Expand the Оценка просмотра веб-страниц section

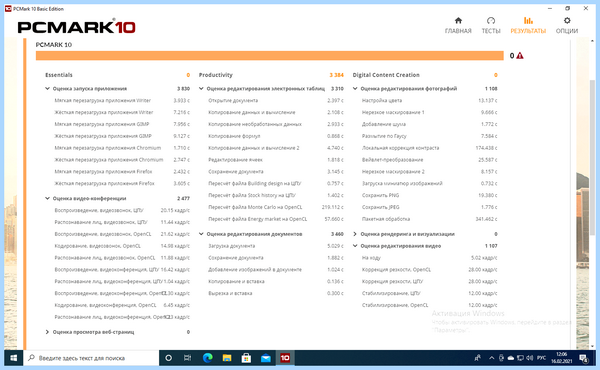47,332
